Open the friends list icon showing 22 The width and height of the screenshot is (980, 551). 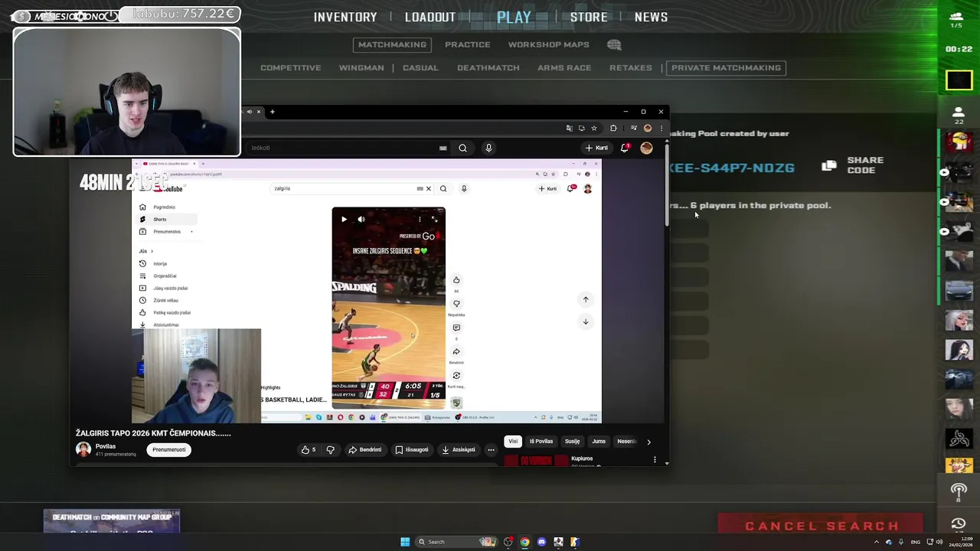(959, 115)
